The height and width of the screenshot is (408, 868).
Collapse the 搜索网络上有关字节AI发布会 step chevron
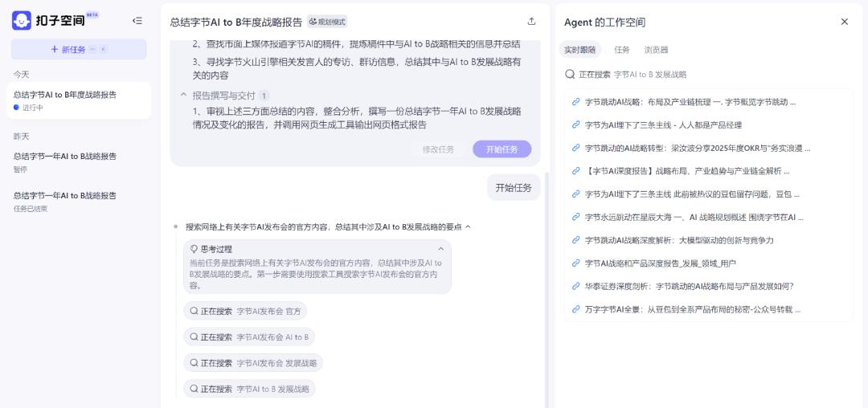coord(468,227)
